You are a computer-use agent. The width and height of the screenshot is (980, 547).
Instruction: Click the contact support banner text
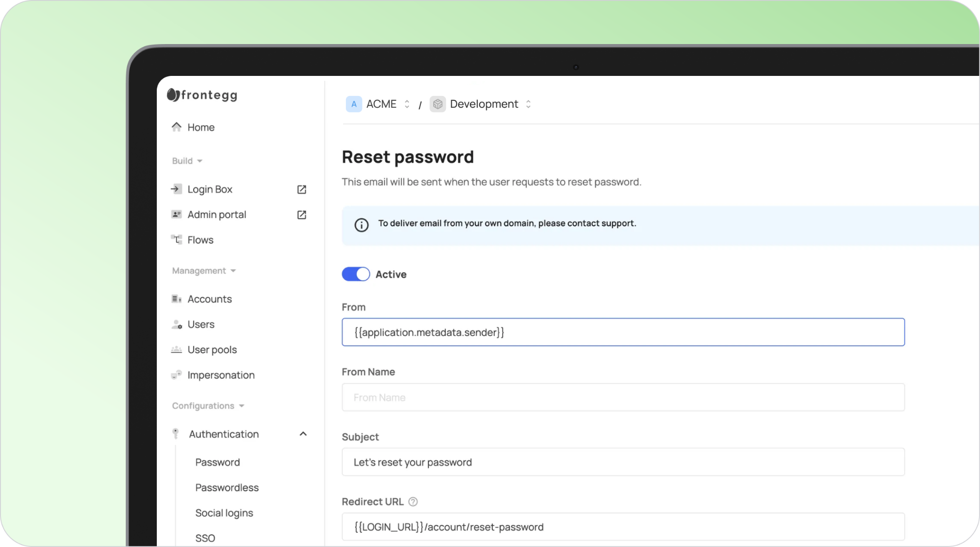tap(507, 223)
